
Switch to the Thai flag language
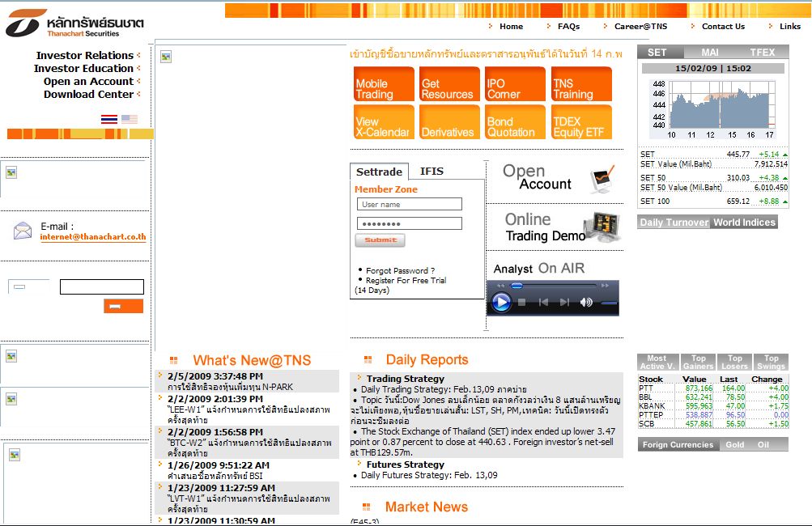[x=109, y=119]
